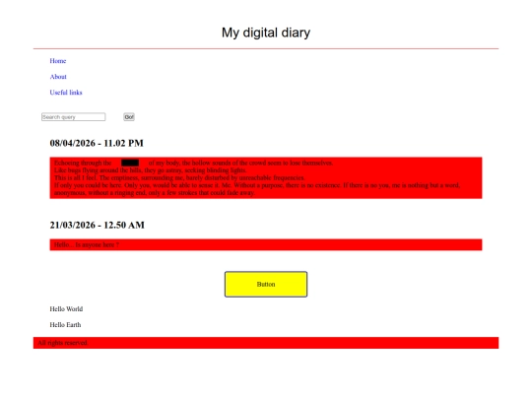Screen dimensions: 532x399
Task: Open the Useful links page
Action: 66,93
